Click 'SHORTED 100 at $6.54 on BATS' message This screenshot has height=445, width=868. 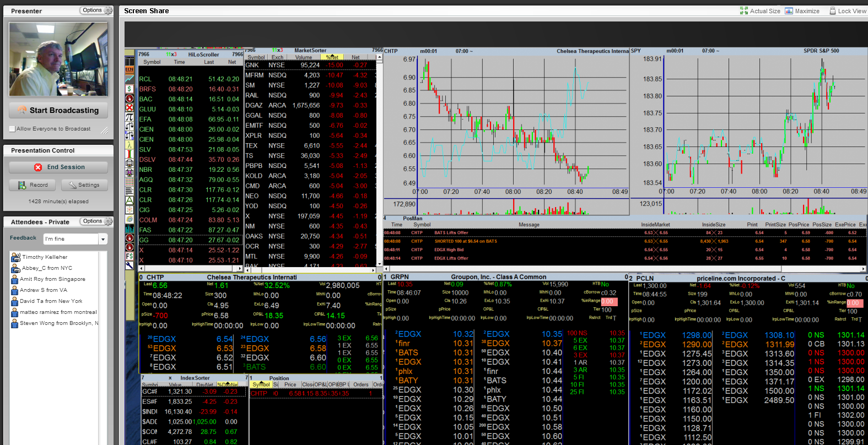tap(466, 241)
